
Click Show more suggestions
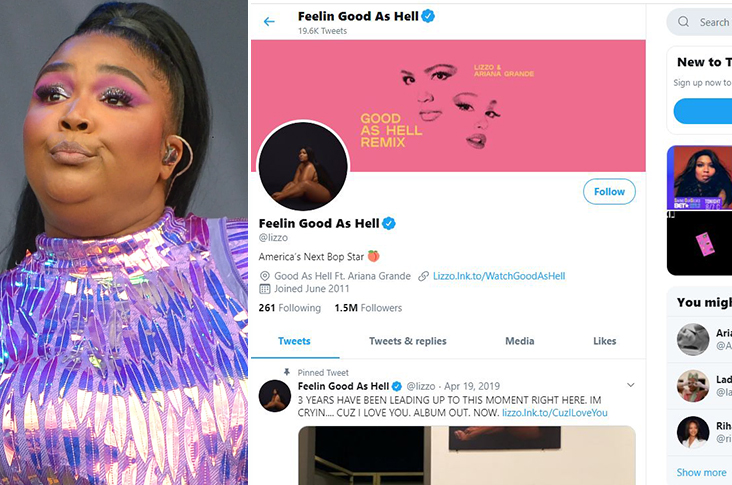click(x=702, y=472)
